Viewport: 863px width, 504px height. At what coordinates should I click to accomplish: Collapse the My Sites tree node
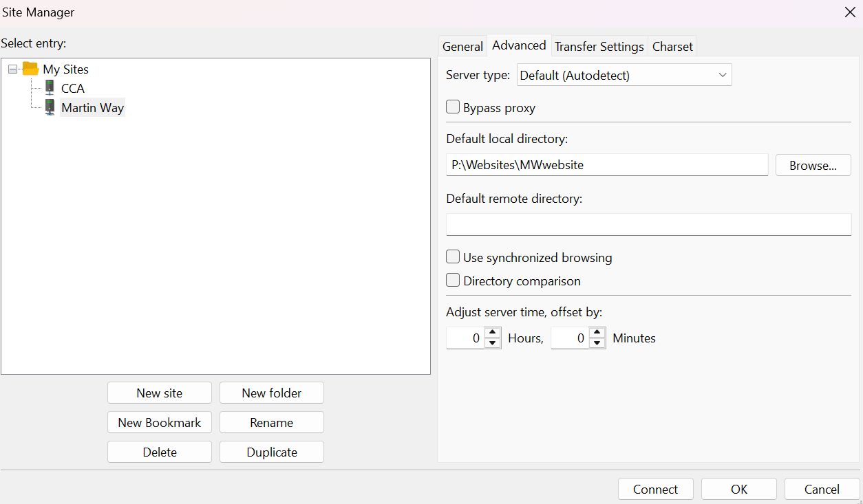click(12, 69)
